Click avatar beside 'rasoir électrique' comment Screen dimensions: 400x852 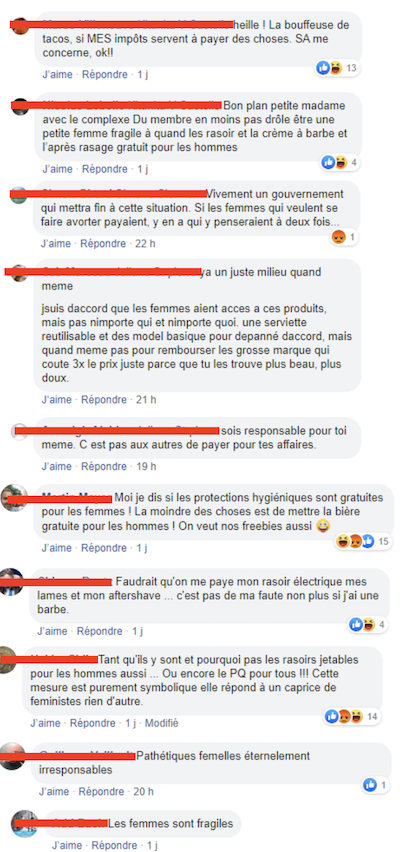(x=11, y=581)
